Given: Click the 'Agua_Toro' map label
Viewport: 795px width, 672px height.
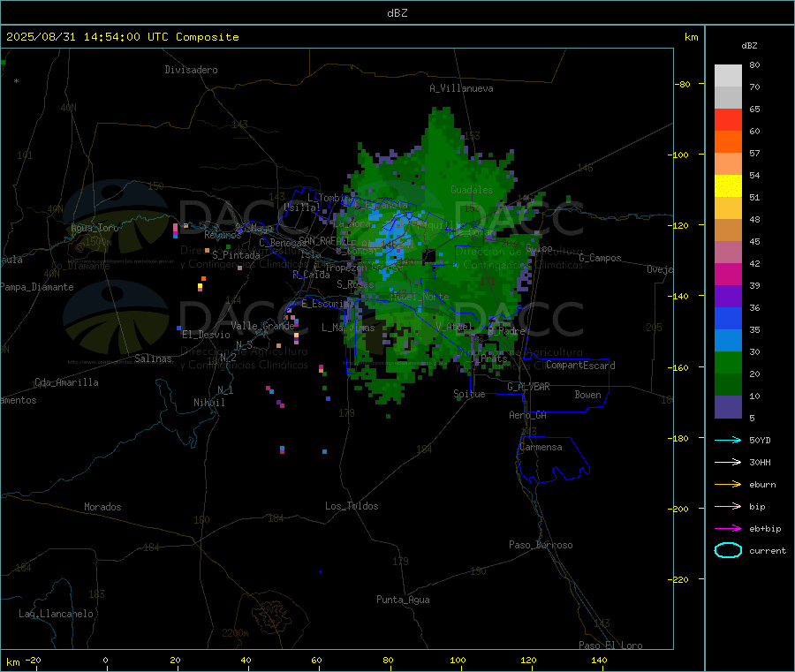Looking at the screenshot, I should click(95, 228).
